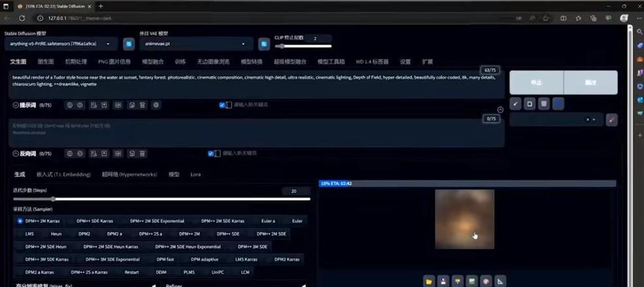This screenshot has width=644, height=287.
Task: Click the delete icon in negative prompt toolbar
Action: (143, 154)
